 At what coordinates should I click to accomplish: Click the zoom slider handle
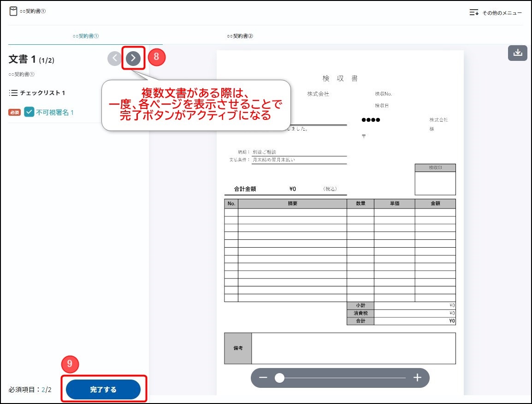pyautogui.click(x=279, y=378)
